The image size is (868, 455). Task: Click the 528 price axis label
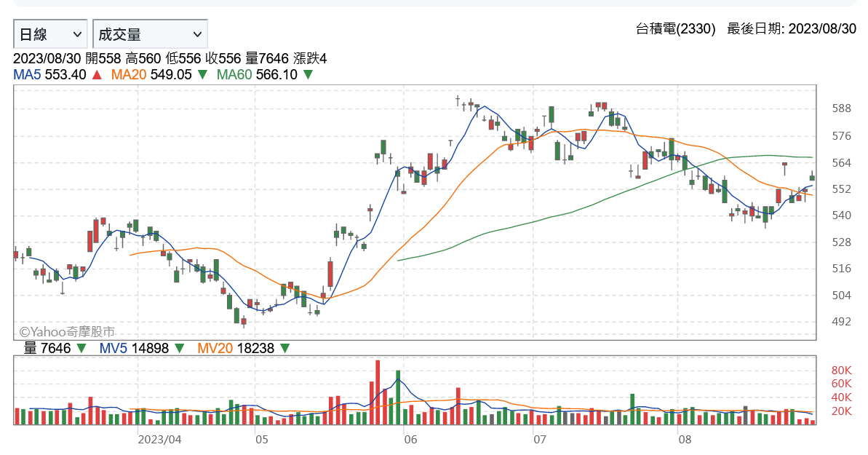(x=841, y=242)
